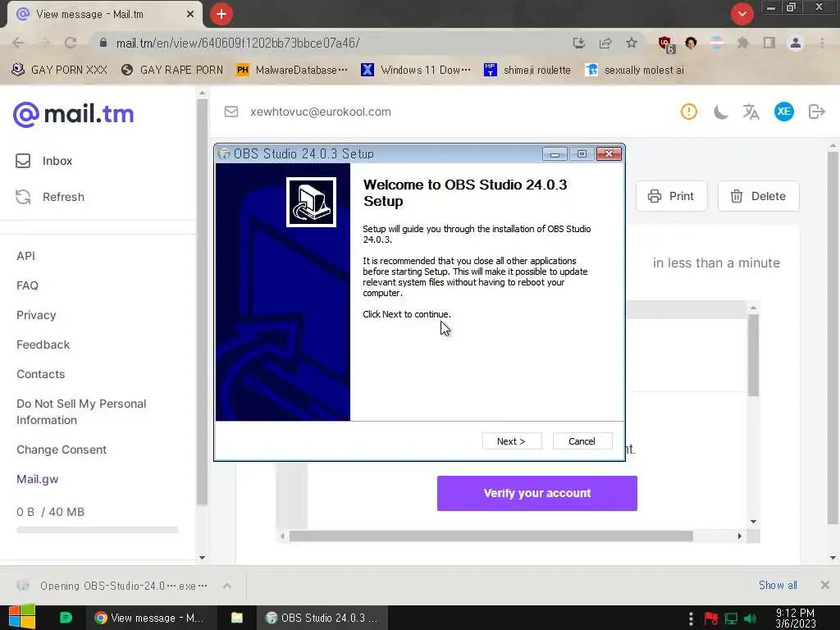Image resolution: width=840 pixels, height=630 pixels.
Task: Delete the open mail message
Action: [759, 196]
